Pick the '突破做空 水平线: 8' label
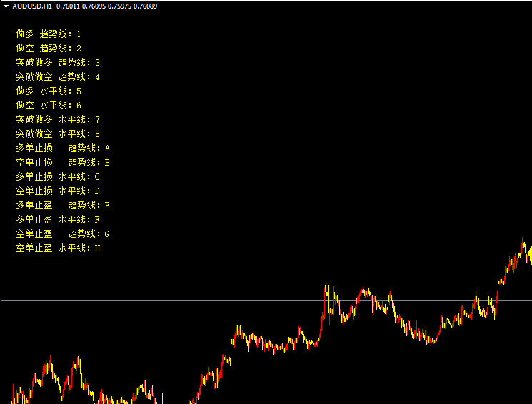The height and width of the screenshot is (404, 532). pyautogui.click(x=58, y=133)
